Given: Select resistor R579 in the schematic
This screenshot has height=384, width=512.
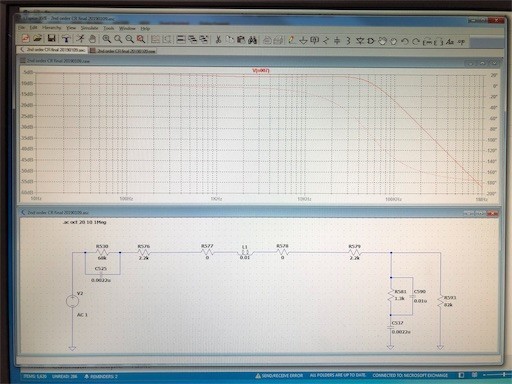Looking at the screenshot, I should click(x=354, y=253).
